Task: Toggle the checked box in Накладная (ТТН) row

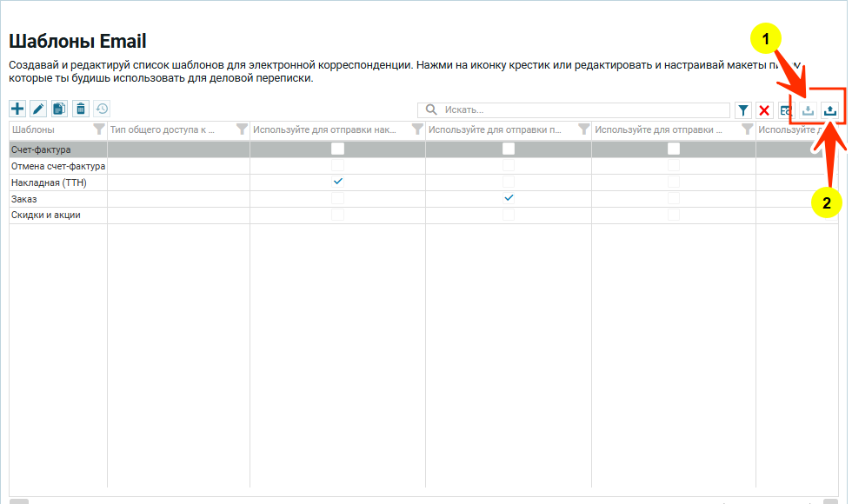Action: pos(338,182)
